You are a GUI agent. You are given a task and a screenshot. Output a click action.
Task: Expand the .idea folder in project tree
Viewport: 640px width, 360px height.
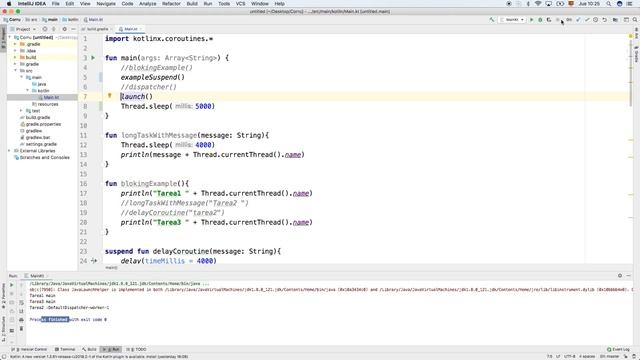[16, 51]
